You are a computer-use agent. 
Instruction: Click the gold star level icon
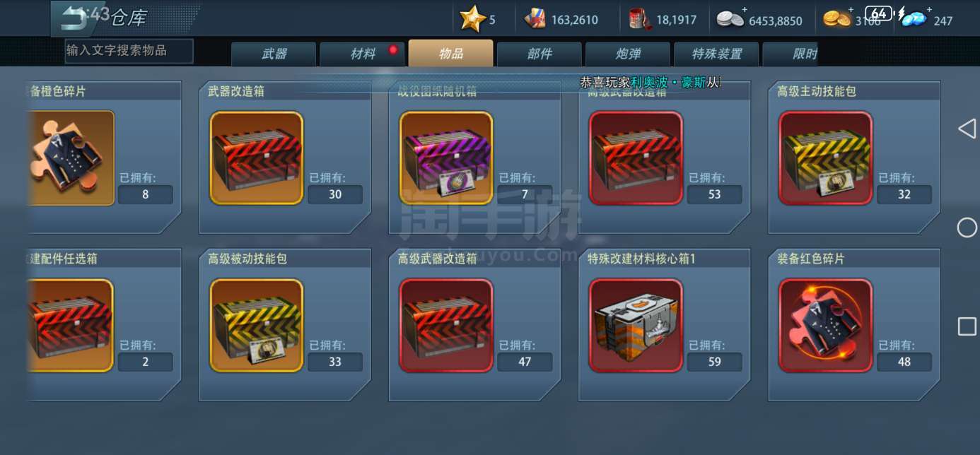[x=472, y=18]
